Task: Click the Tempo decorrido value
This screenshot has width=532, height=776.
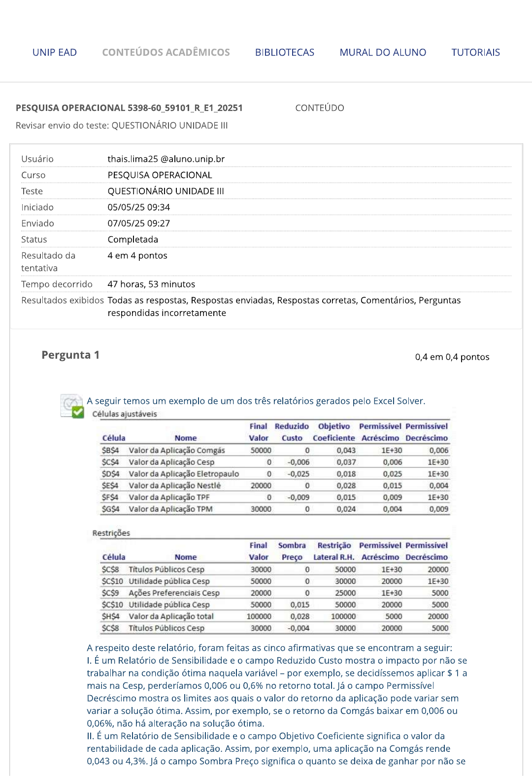Action: point(151,284)
